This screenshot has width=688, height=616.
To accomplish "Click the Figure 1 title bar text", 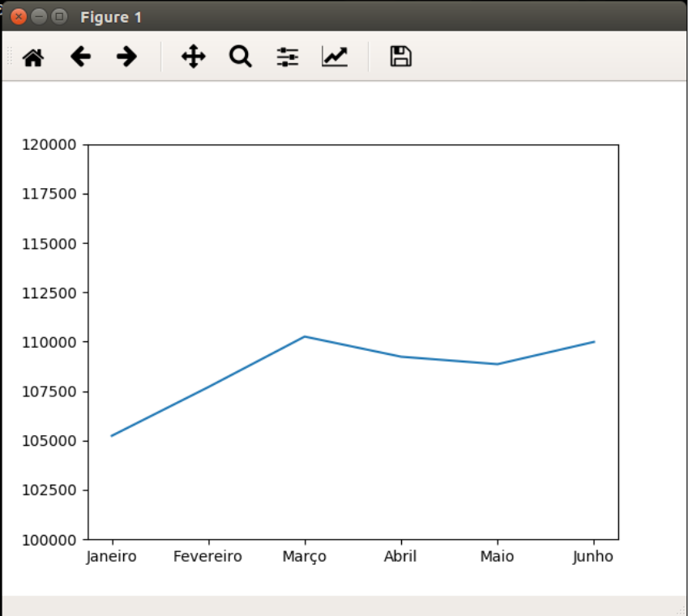I will 111,17.
